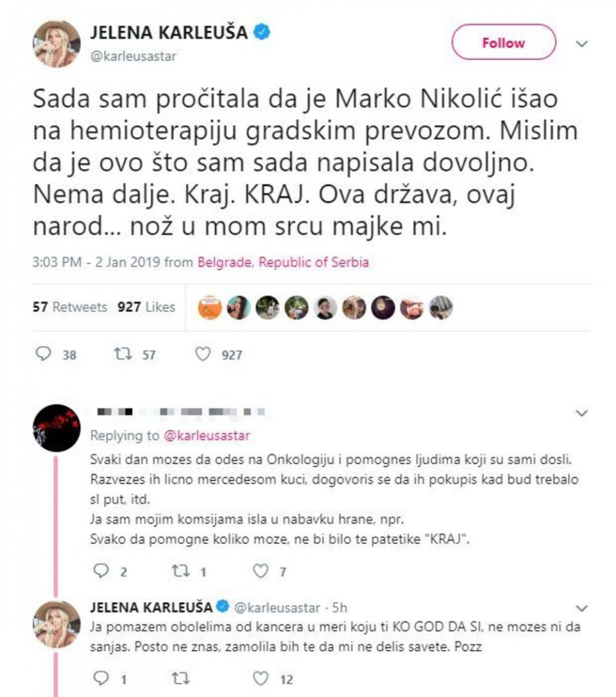The width and height of the screenshot is (616, 697).
Task: Like the reply with 7 likes
Action: point(260,571)
